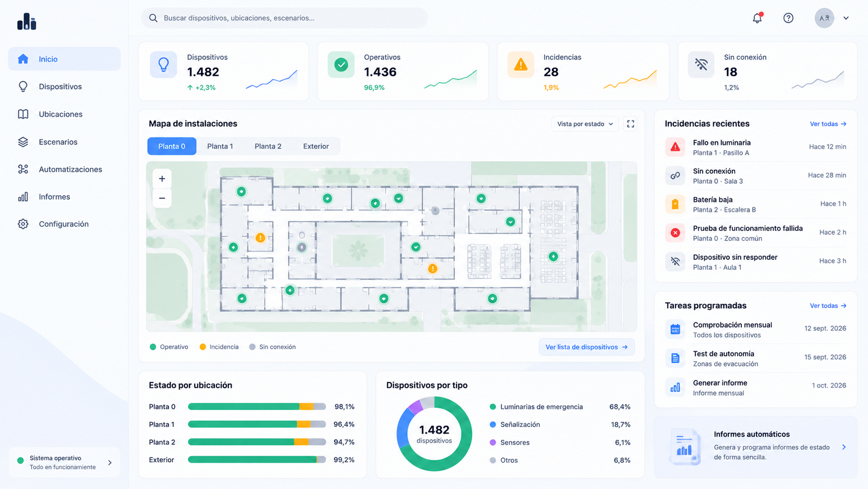Click the red triangle icon for Fallo en luminaria
Screen dimensions: 868x489
675,147
